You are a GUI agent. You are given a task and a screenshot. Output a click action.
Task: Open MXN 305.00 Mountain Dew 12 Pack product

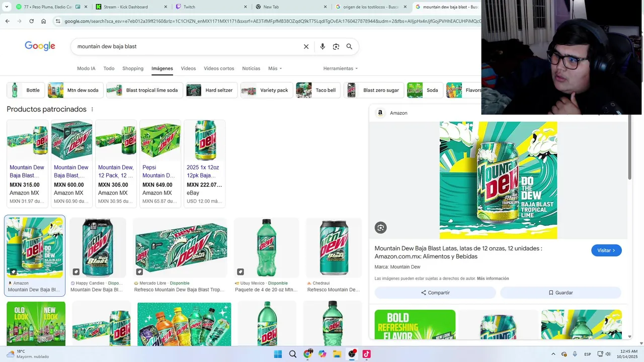pos(116,163)
